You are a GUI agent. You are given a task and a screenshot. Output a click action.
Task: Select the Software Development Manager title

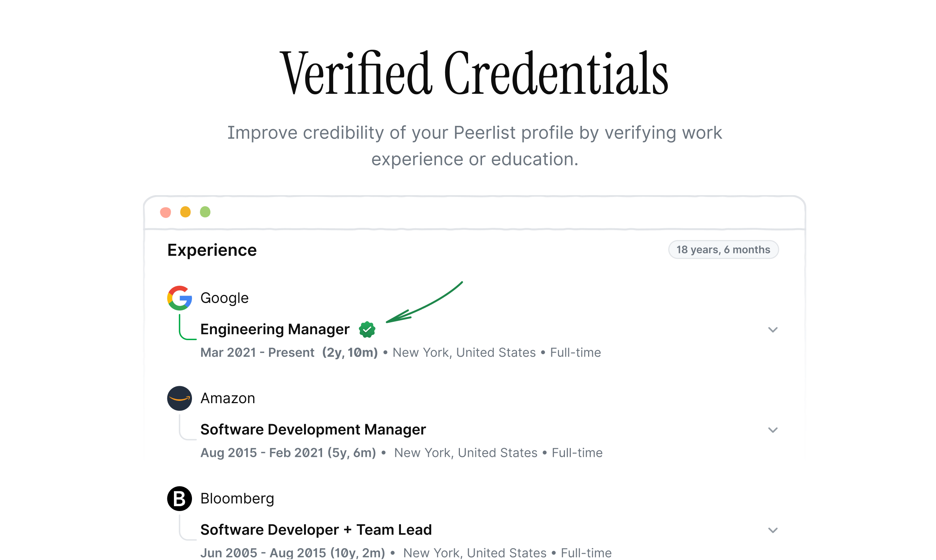click(x=313, y=430)
